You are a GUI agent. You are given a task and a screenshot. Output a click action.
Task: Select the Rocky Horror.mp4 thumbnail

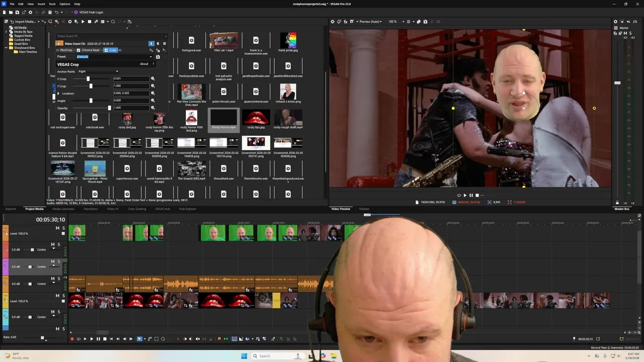(224, 118)
